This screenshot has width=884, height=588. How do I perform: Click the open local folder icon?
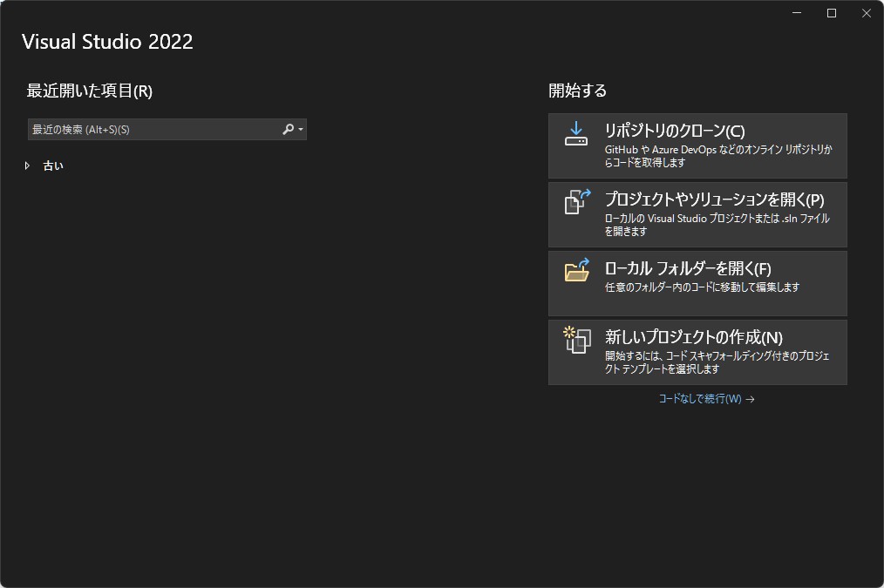tap(577, 270)
